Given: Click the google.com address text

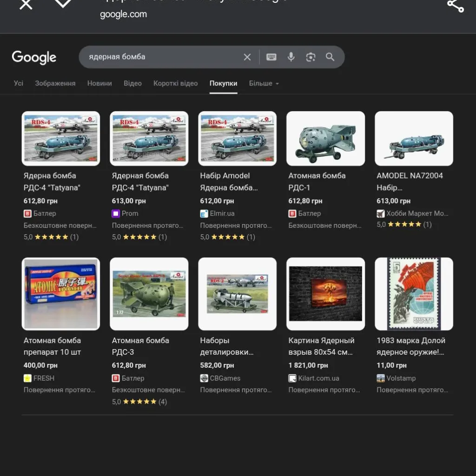Looking at the screenshot, I should tap(123, 14).
